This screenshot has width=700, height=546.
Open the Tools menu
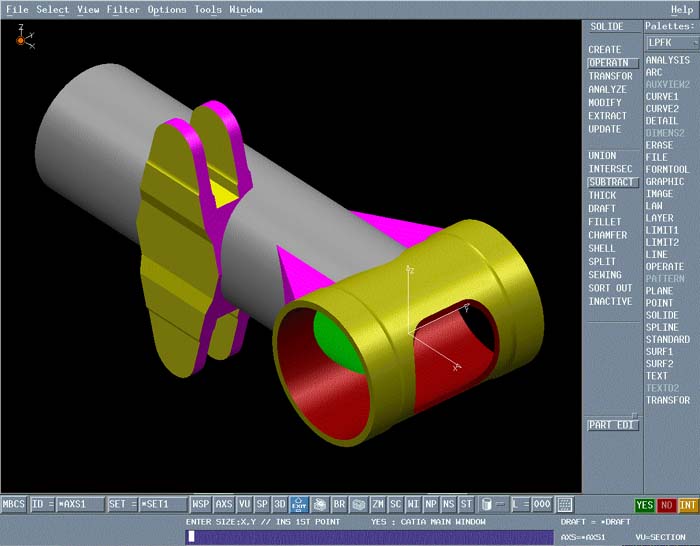click(208, 10)
